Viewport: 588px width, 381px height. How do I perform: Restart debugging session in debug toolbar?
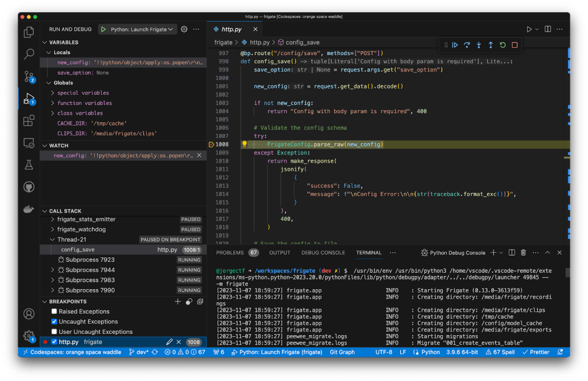tap(503, 45)
